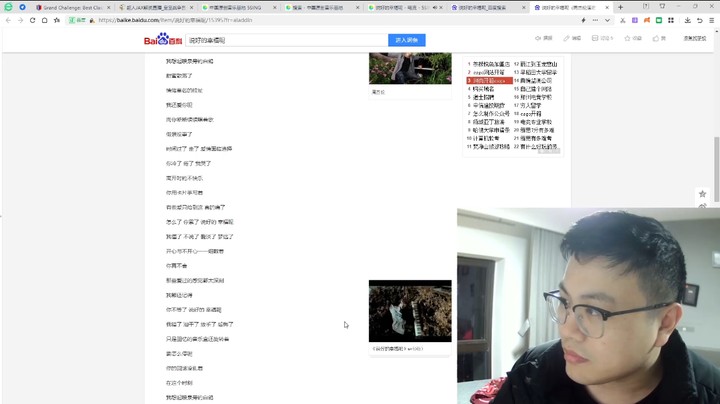Click lyric line 那些爱过的感觉都太深刻
The image size is (720, 404).
coord(195,281)
